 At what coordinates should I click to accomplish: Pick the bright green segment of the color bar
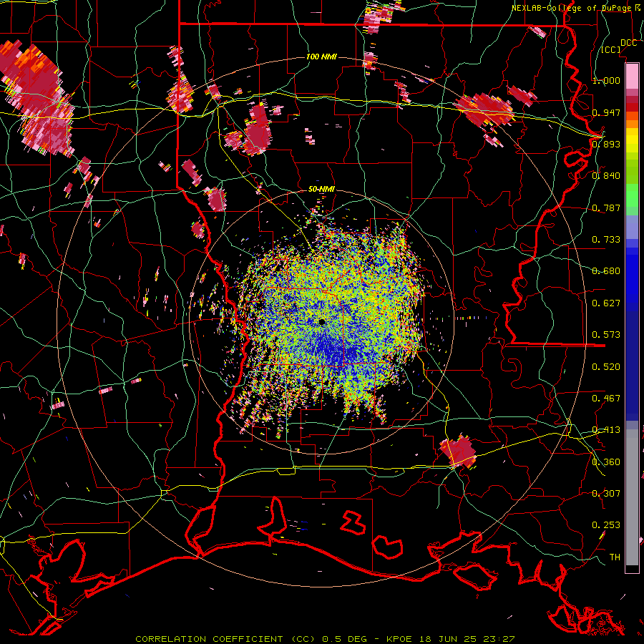[x=632, y=195]
